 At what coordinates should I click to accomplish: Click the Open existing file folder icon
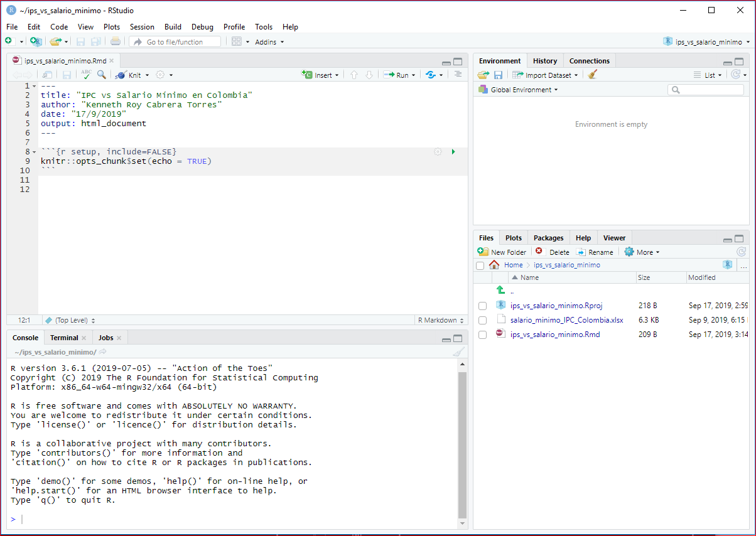tap(55, 41)
